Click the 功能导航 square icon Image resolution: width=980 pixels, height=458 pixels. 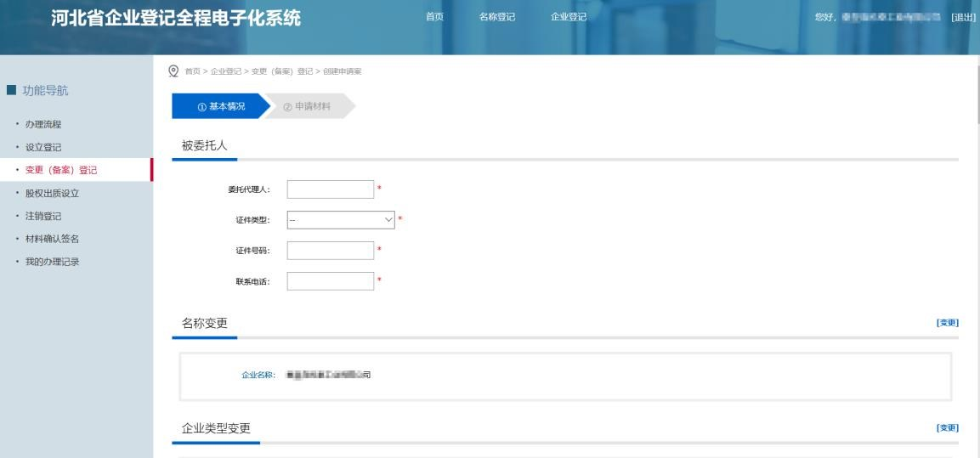click(x=11, y=90)
